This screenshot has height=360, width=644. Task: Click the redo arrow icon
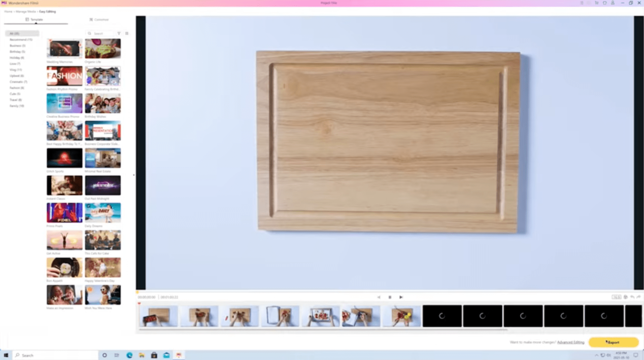[639, 297]
